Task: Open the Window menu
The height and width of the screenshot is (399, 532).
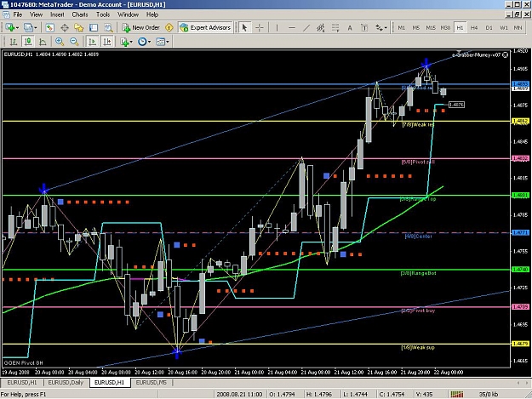Action: click(128, 14)
